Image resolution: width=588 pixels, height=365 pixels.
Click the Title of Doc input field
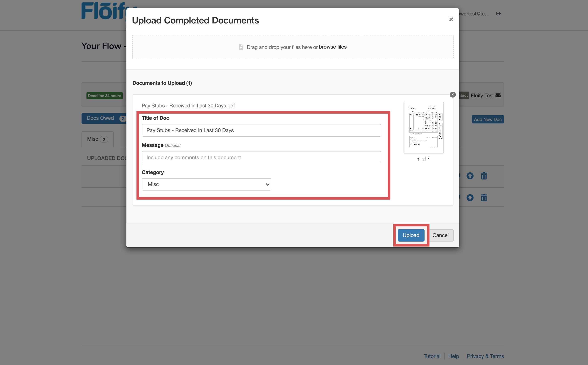(261, 130)
